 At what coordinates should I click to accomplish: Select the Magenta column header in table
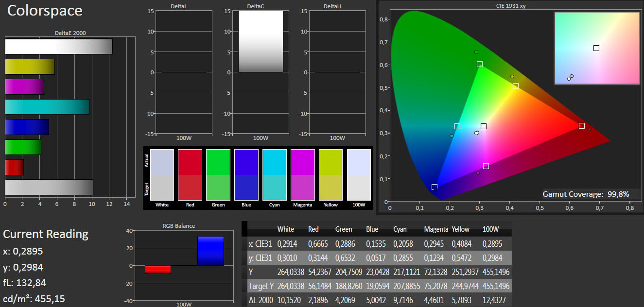pyautogui.click(x=436, y=229)
